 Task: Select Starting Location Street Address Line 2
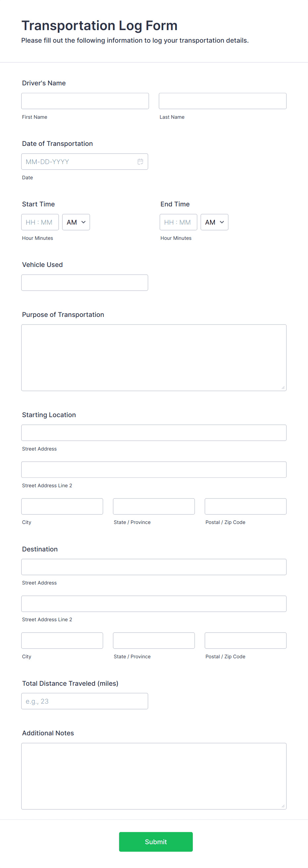[x=153, y=469]
